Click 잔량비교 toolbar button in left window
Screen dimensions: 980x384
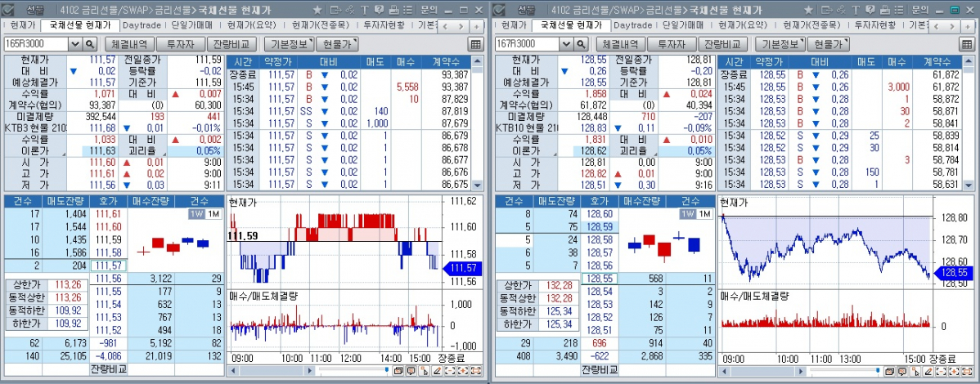[232, 43]
